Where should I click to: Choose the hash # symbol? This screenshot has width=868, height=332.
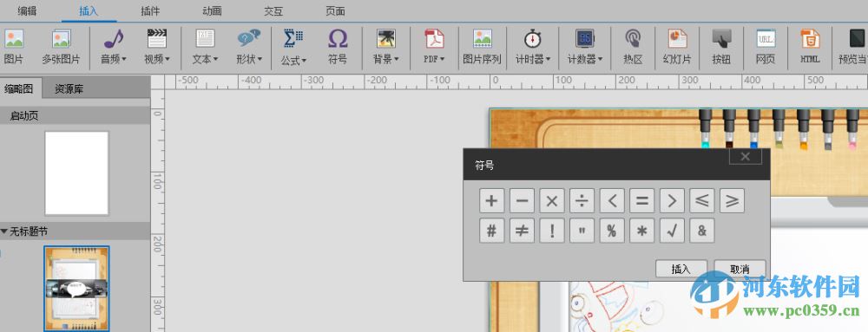pyautogui.click(x=491, y=231)
